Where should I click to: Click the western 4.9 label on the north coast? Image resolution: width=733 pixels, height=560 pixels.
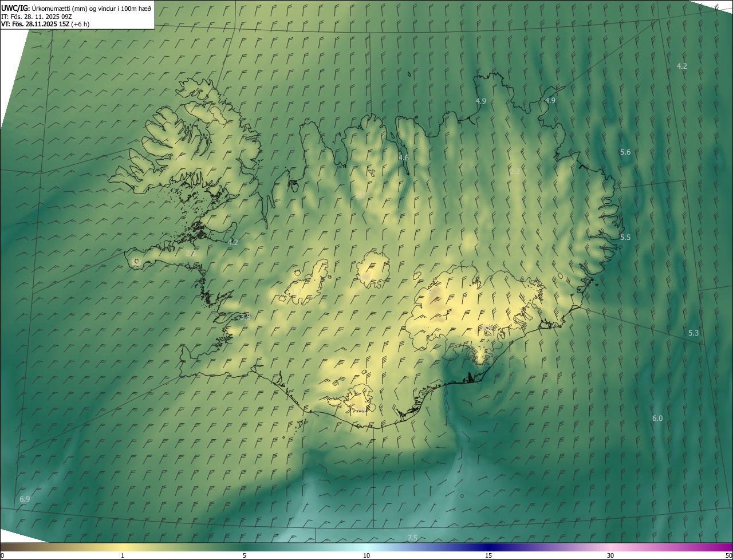[481, 101]
